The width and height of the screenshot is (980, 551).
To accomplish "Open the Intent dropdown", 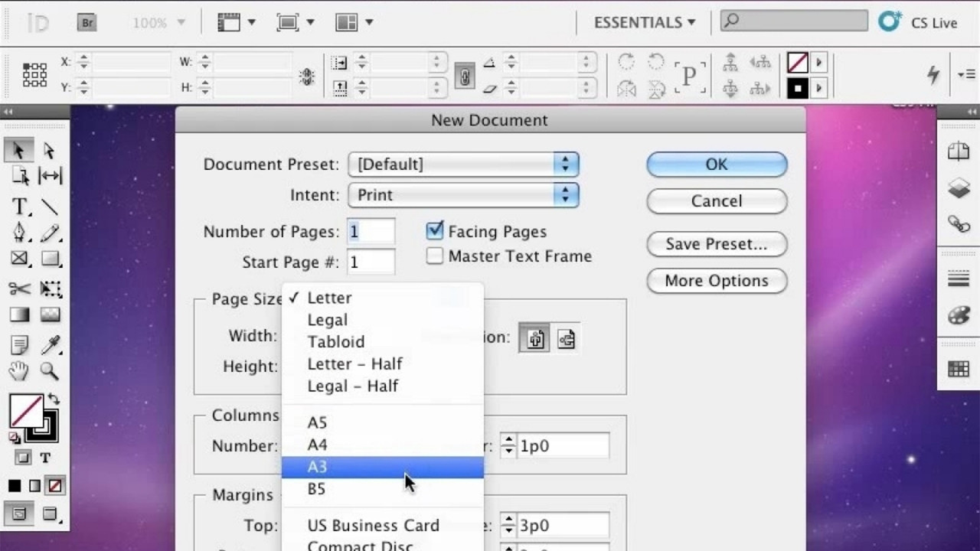I will click(463, 195).
